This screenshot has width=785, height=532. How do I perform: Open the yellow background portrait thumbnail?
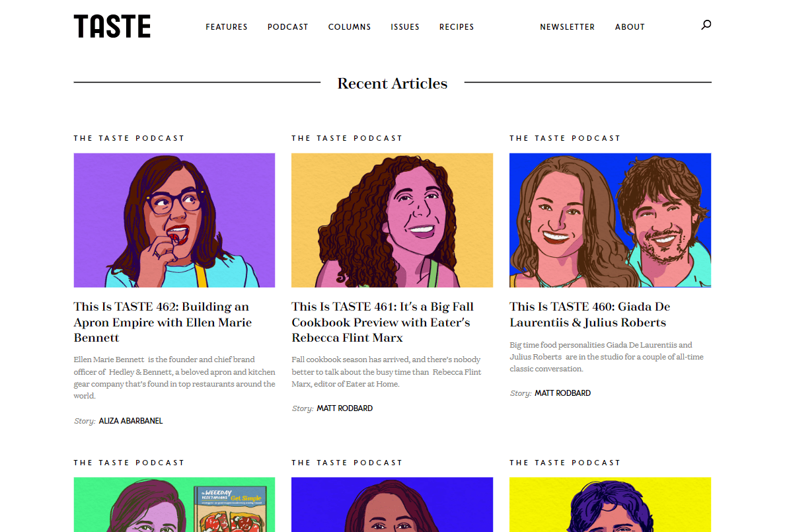tap(610, 504)
